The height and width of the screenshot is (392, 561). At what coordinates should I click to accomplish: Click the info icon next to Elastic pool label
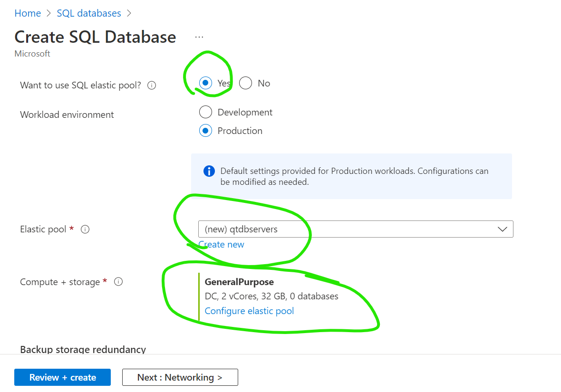(x=85, y=229)
